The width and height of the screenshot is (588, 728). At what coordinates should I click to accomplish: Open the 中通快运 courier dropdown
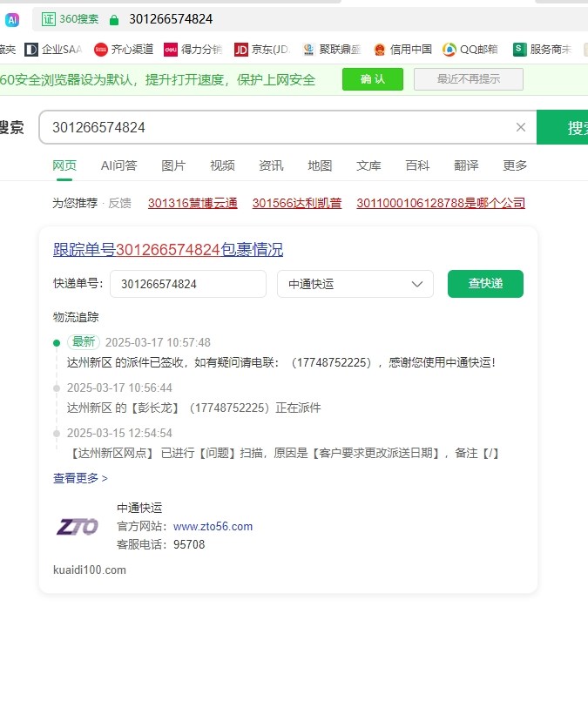click(355, 284)
